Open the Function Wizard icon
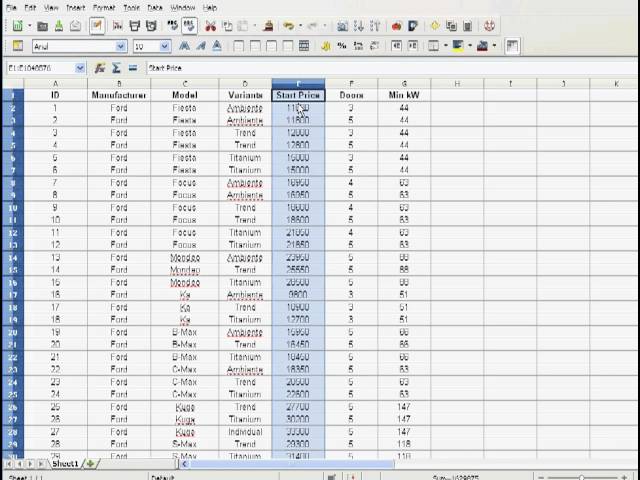This screenshot has height=480, width=640. (100, 68)
